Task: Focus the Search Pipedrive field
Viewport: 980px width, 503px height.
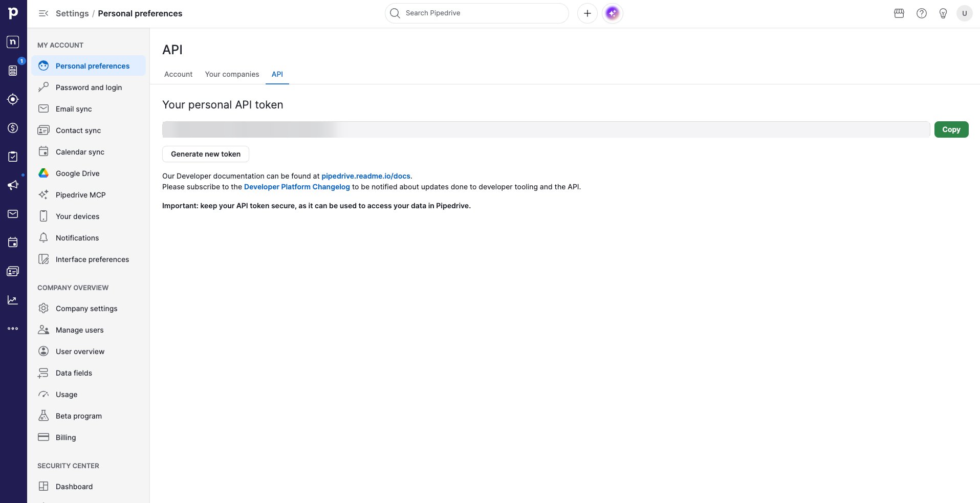Action: [477, 13]
